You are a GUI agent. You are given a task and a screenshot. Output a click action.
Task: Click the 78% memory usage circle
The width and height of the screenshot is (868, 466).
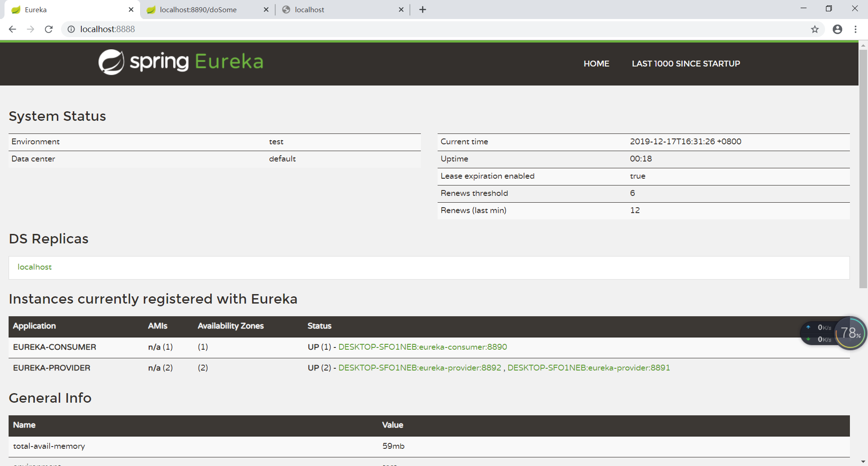tap(850, 333)
